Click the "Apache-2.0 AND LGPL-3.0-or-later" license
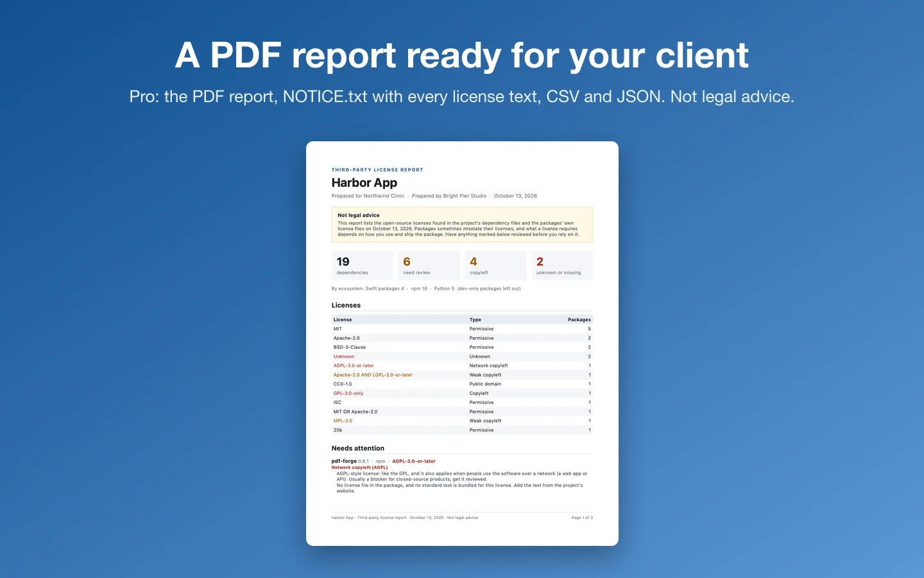The width and height of the screenshot is (924, 578). (373, 375)
